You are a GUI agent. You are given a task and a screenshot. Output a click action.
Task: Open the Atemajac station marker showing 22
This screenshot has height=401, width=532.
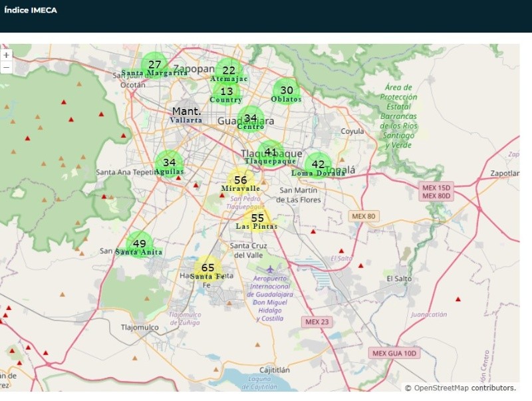(x=229, y=70)
